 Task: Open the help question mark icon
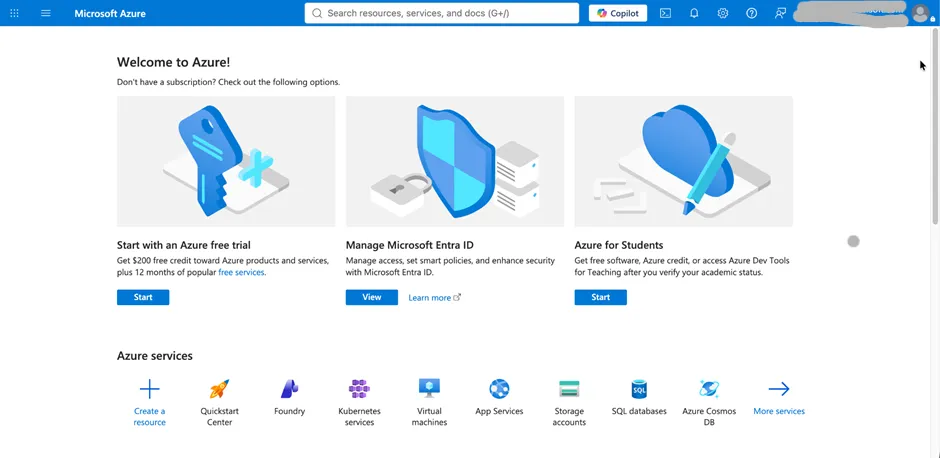[752, 13]
